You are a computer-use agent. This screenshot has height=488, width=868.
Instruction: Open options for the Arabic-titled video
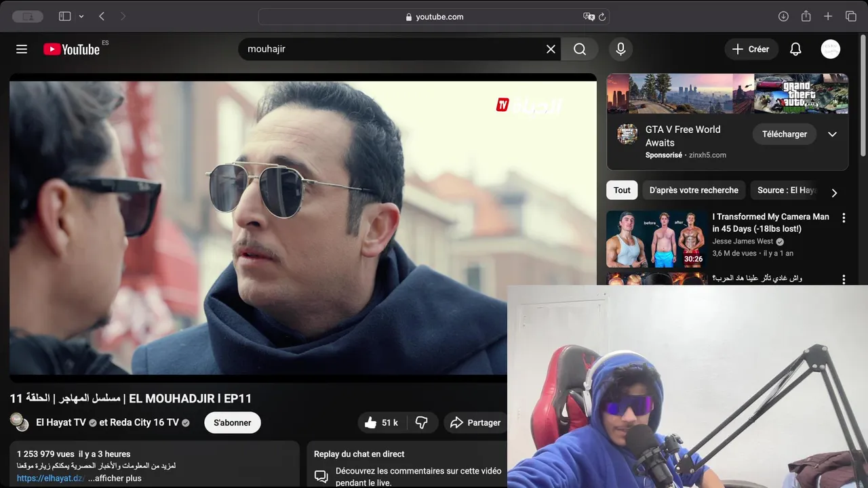[844, 279]
